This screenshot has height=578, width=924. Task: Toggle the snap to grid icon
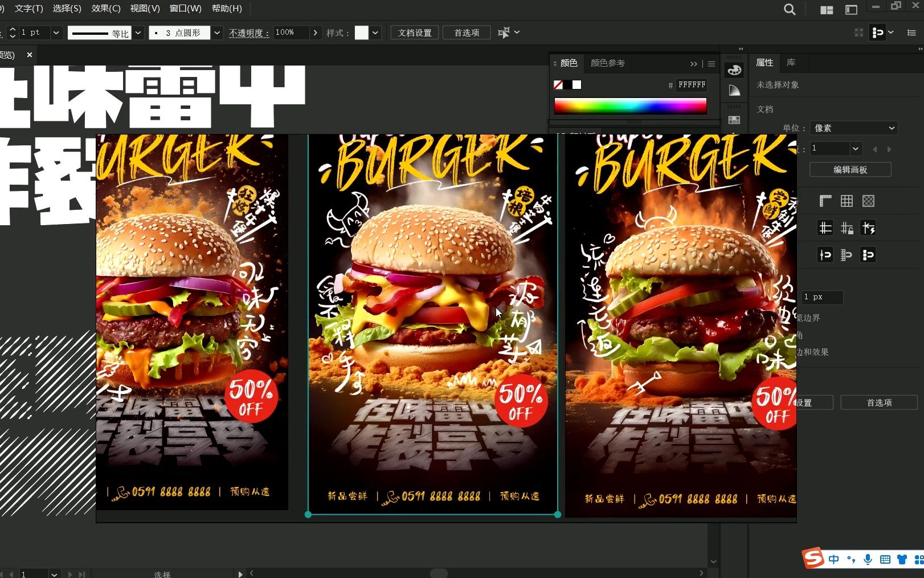(847, 255)
